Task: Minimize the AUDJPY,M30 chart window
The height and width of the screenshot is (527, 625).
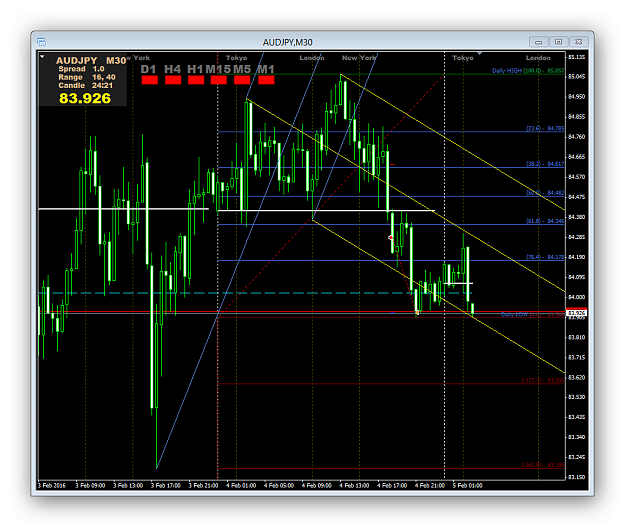Action: (539, 42)
